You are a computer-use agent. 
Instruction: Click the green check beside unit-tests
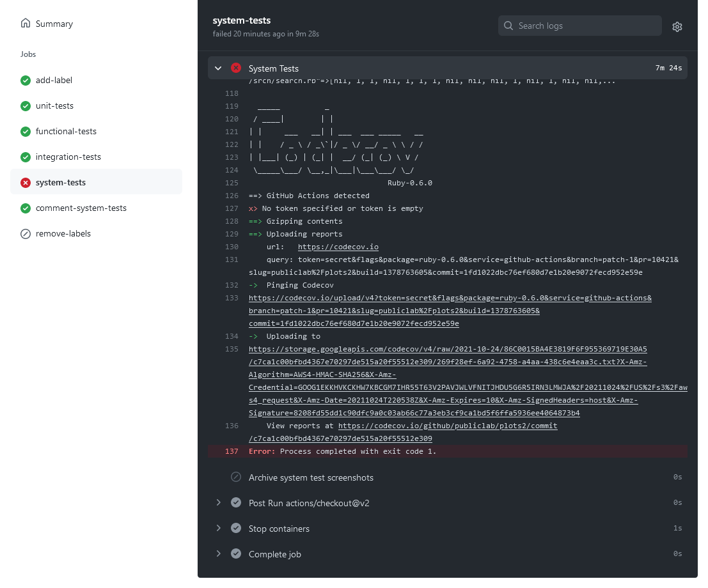[x=26, y=105]
